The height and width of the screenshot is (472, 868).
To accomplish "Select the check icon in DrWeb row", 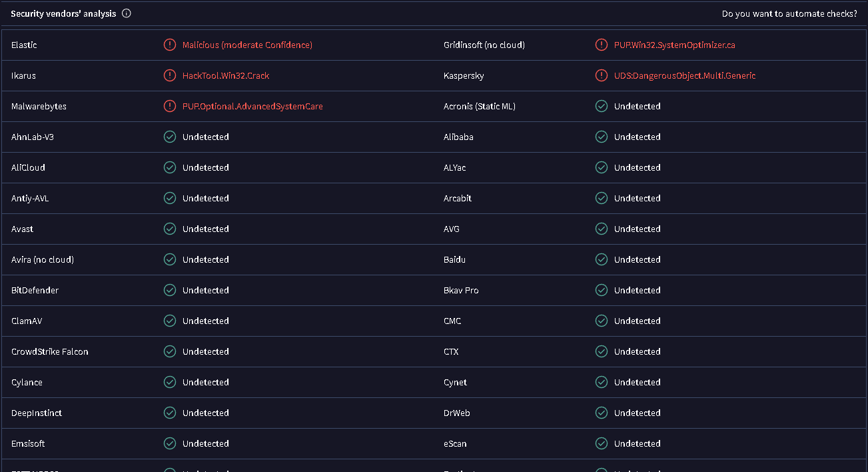I will 602,413.
